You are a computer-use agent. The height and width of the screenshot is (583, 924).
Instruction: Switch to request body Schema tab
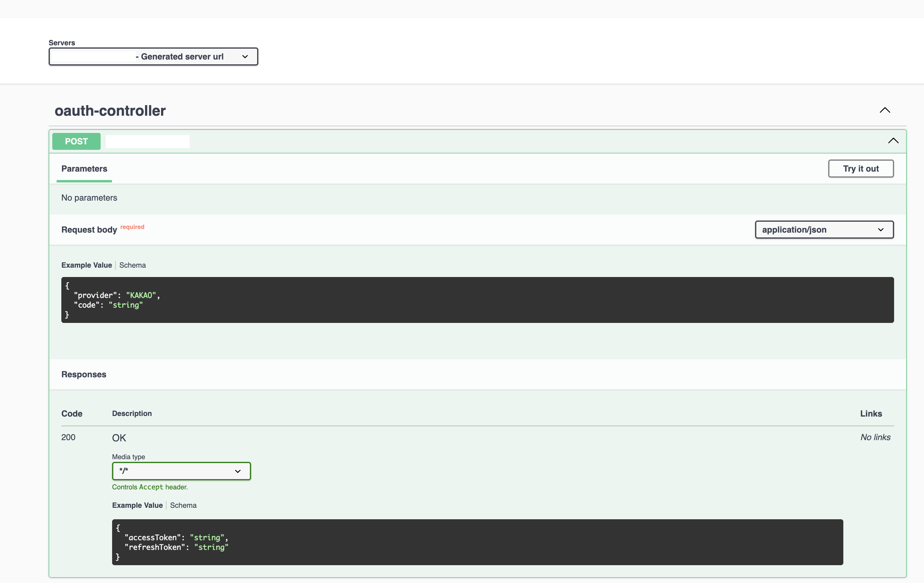(x=132, y=265)
